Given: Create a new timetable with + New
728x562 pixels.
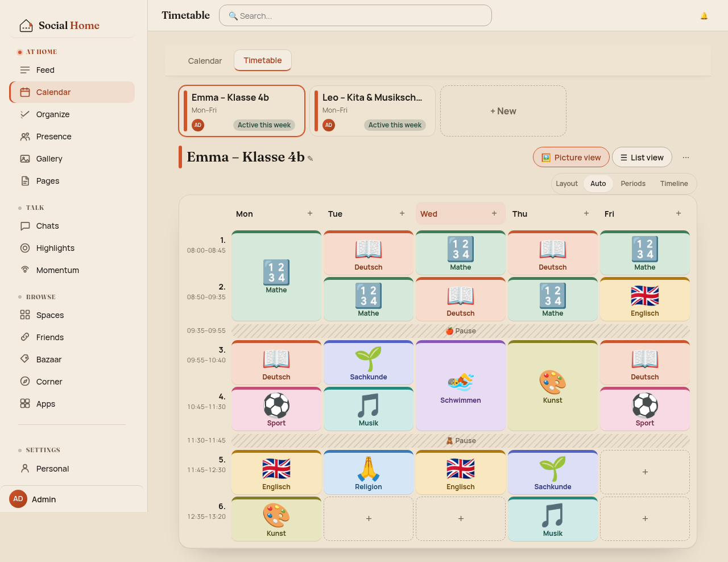Looking at the screenshot, I should (503, 111).
